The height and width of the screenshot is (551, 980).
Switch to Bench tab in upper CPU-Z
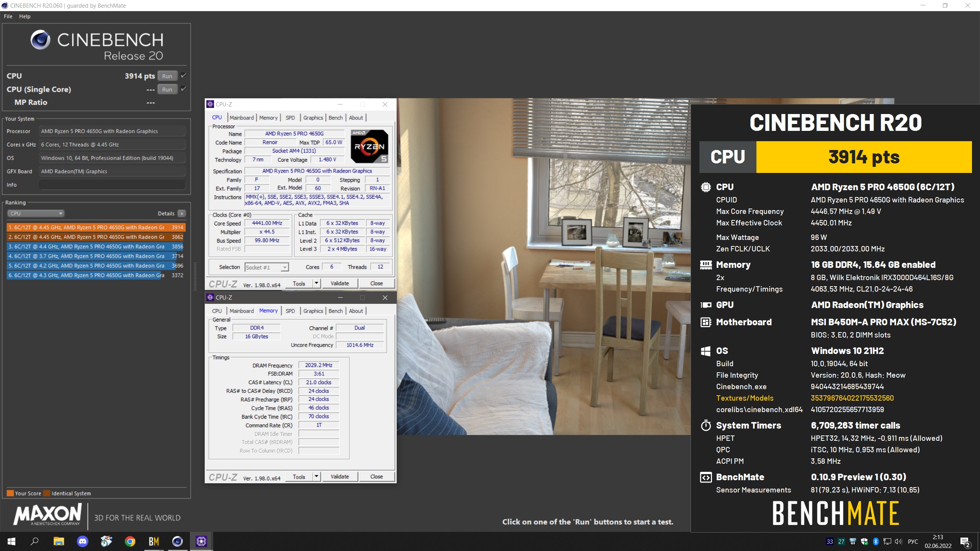coord(336,117)
